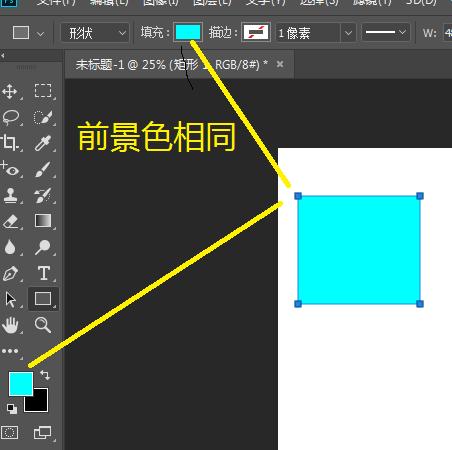This screenshot has width=452, height=450.
Task: Click the 1 像素 stroke width field
Action: click(x=308, y=33)
